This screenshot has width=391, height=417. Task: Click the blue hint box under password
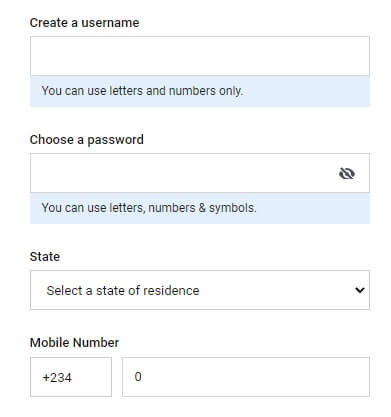(200, 208)
